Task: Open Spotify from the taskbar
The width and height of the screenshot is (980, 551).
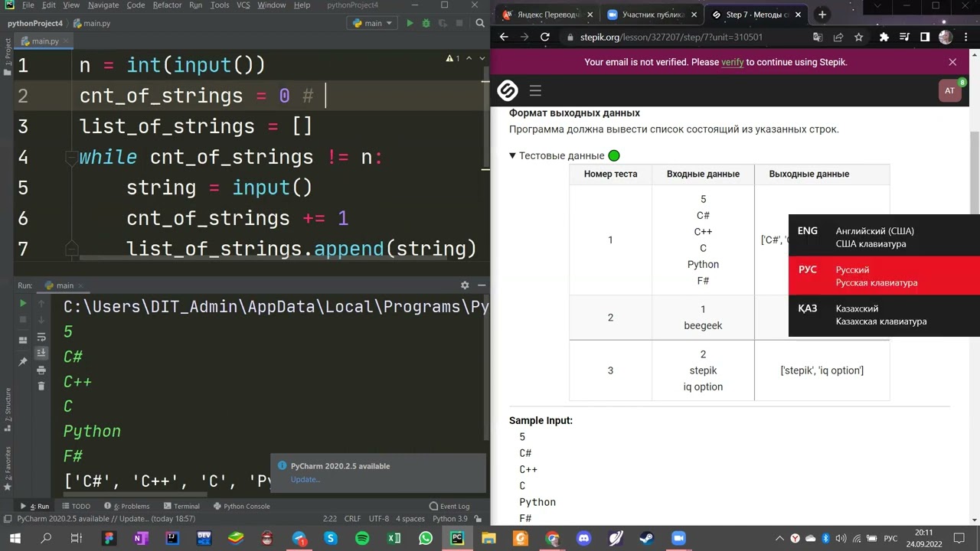Action: click(362, 538)
